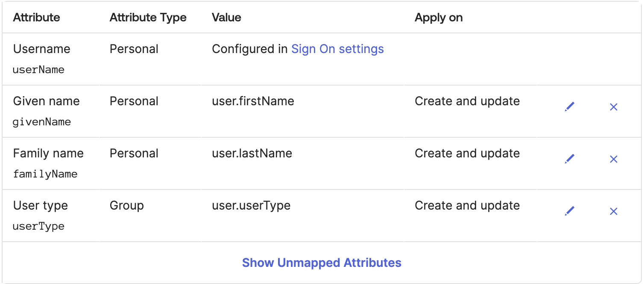Select the Username attribute row label
Viewport: 644px width, 284px height.
coord(41,49)
